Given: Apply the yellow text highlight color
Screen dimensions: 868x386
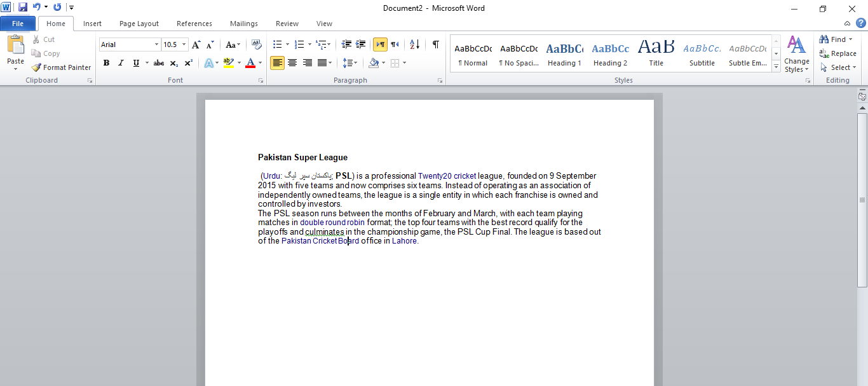Looking at the screenshot, I should (x=229, y=63).
